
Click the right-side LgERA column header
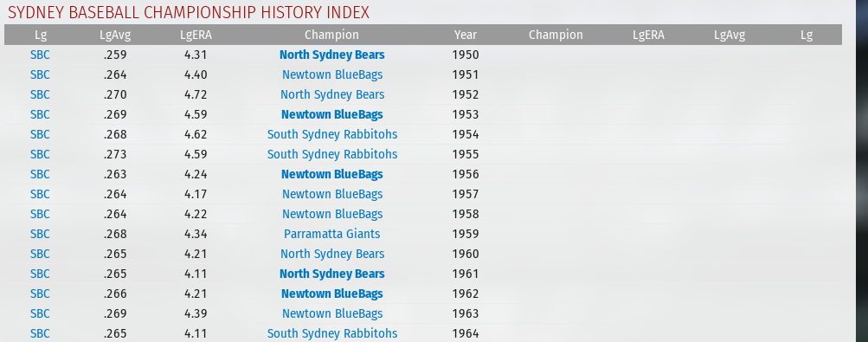point(649,35)
